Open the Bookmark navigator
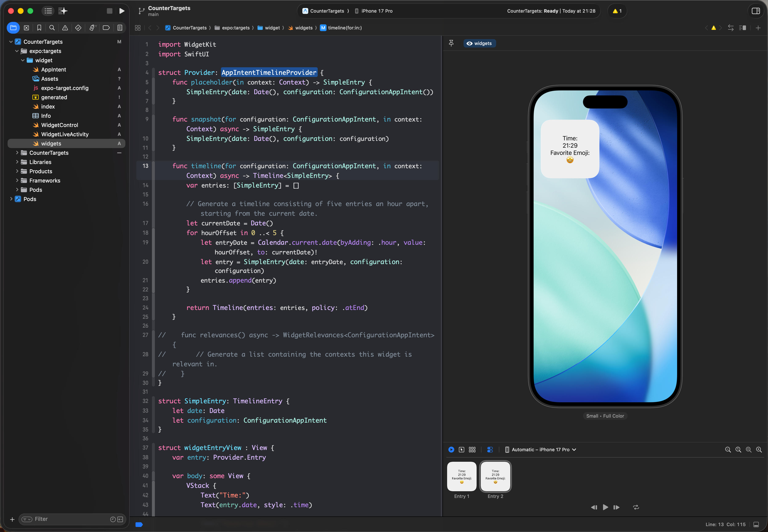Image resolution: width=768 pixels, height=532 pixels. click(39, 28)
